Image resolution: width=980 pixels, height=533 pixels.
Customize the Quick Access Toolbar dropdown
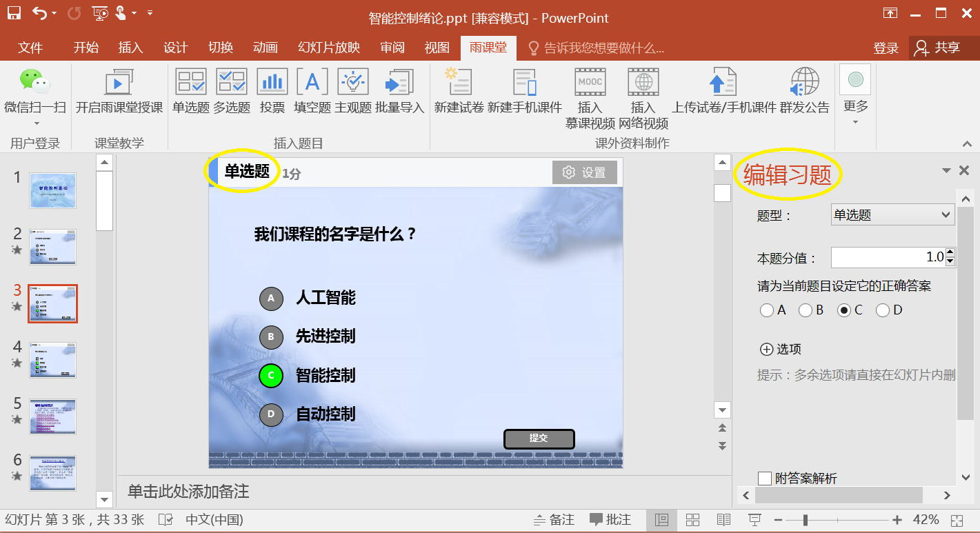pyautogui.click(x=150, y=12)
